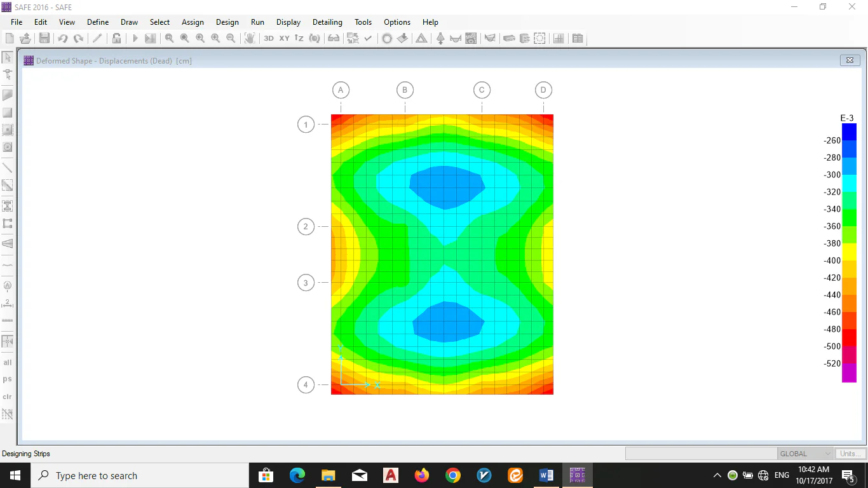
Task: Click the clear selection 'clr' tool
Action: pyautogui.click(x=8, y=396)
